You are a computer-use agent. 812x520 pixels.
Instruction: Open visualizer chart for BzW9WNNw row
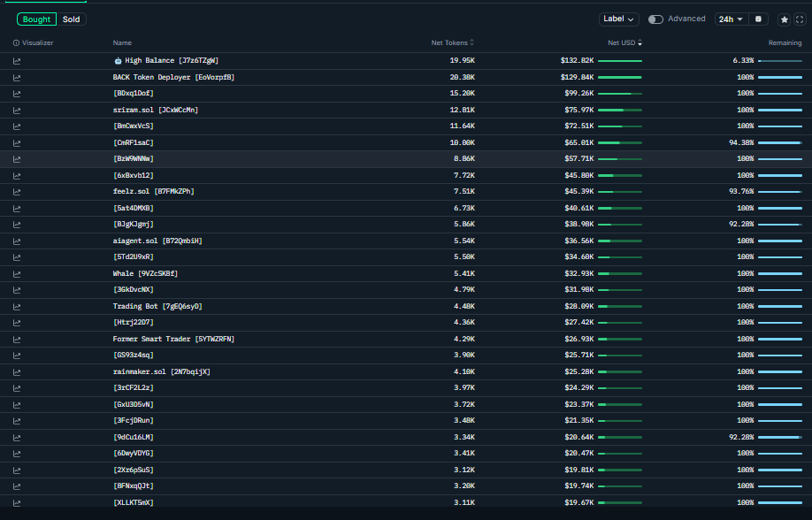point(17,159)
